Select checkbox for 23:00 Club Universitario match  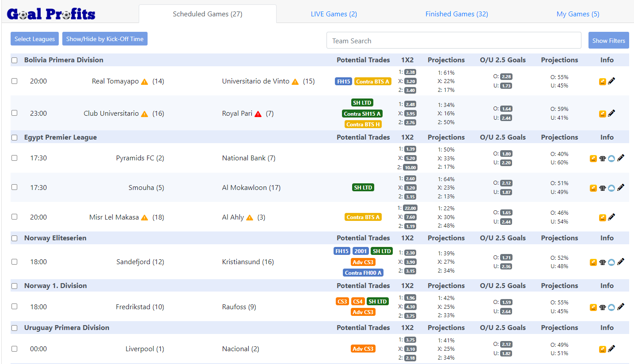[x=15, y=113]
